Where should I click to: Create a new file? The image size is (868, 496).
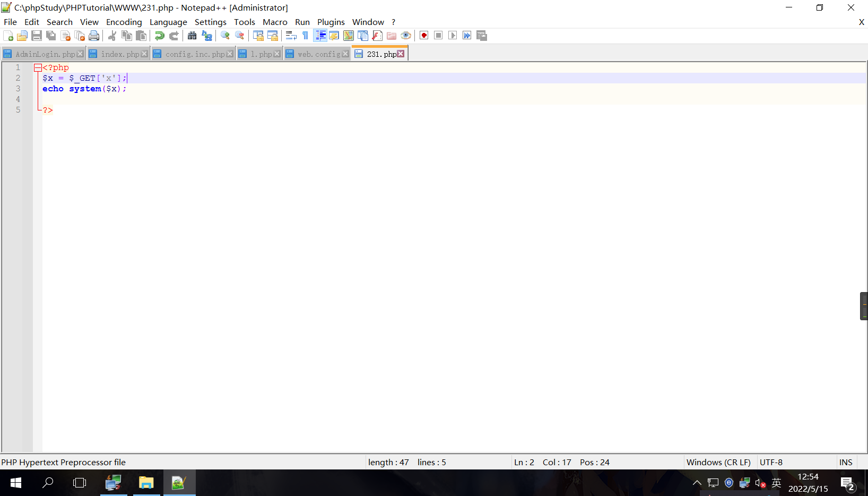[x=8, y=36]
